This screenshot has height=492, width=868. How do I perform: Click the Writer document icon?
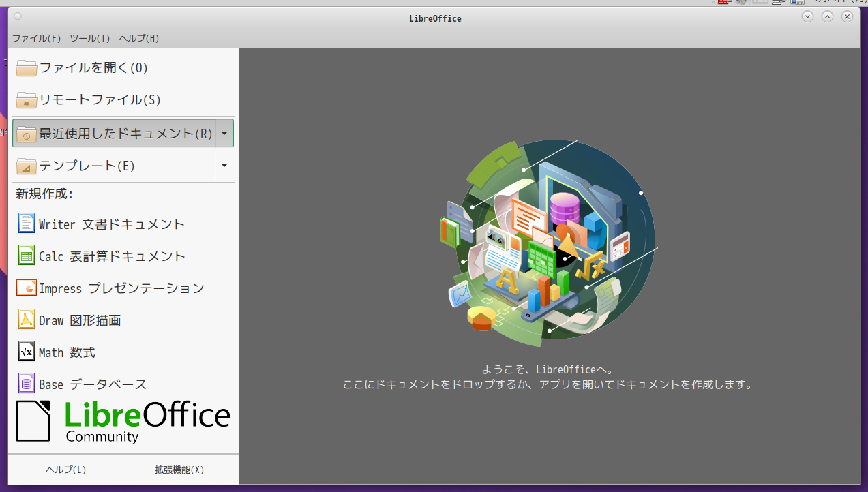point(27,224)
